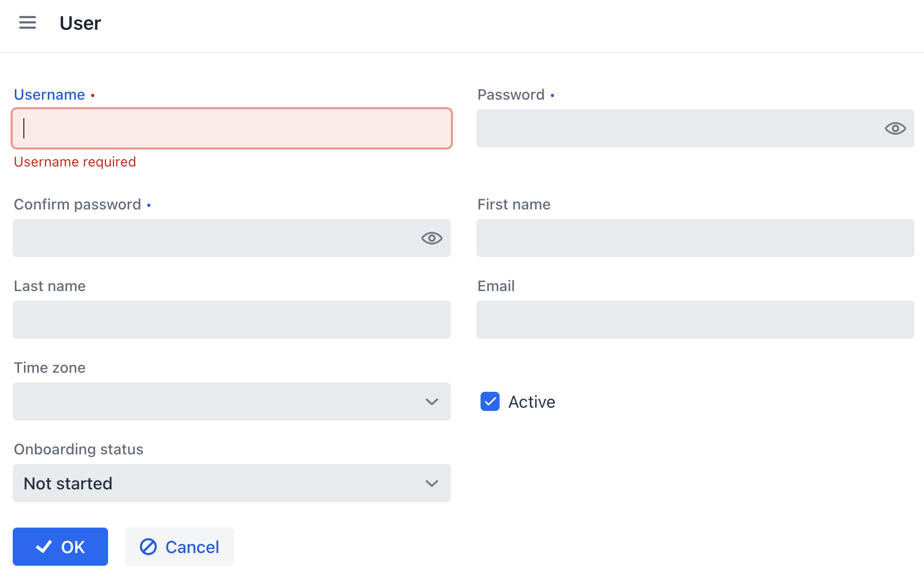The height and width of the screenshot is (579, 924).
Task: Expand the Time zone dropdown chevron
Action: [431, 402]
